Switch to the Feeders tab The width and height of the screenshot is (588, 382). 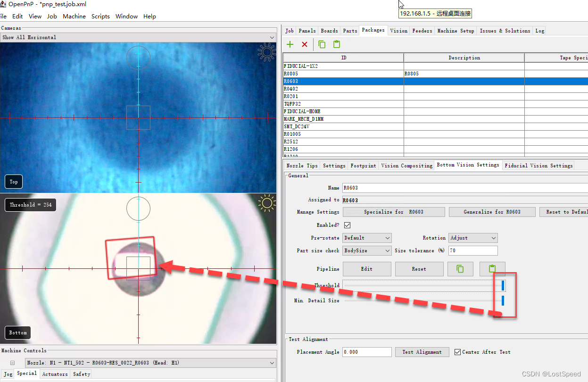[422, 31]
